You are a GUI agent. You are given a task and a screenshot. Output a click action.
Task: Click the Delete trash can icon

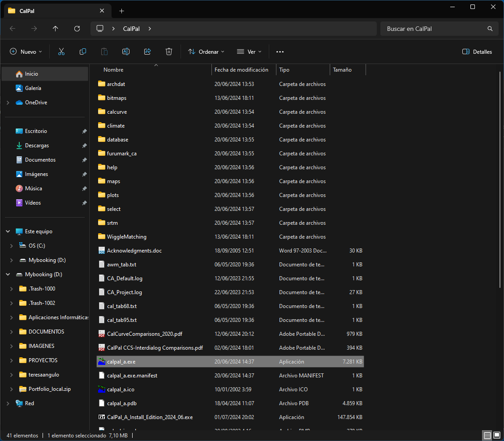169,51
